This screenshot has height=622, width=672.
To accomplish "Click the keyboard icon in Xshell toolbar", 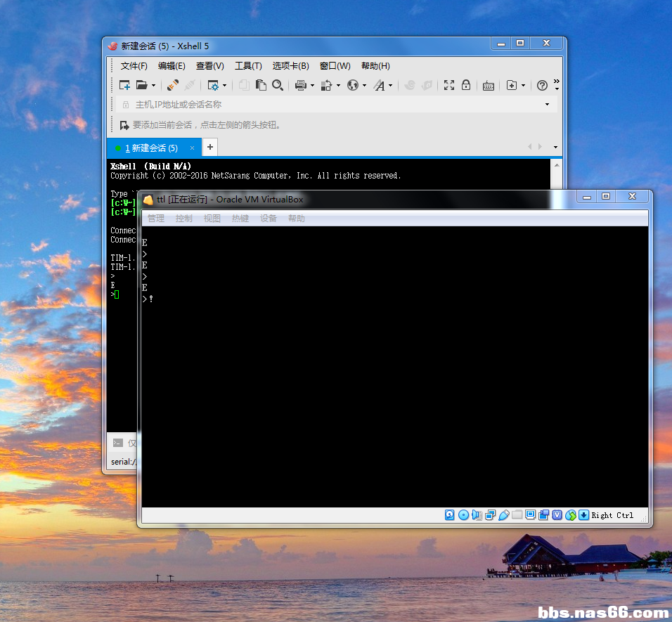I will 488,86.
